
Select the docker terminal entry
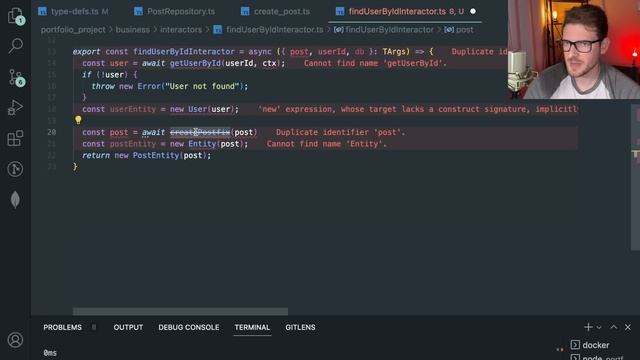590,345
